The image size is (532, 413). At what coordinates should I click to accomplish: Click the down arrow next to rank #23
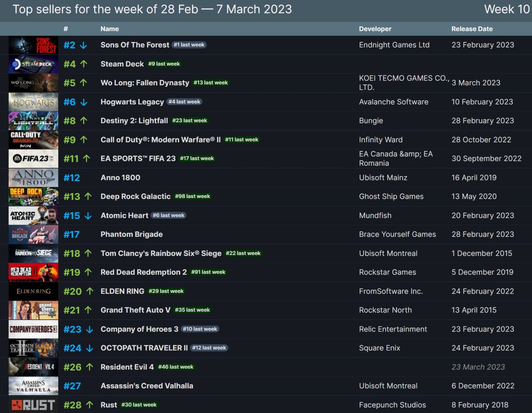89,329
